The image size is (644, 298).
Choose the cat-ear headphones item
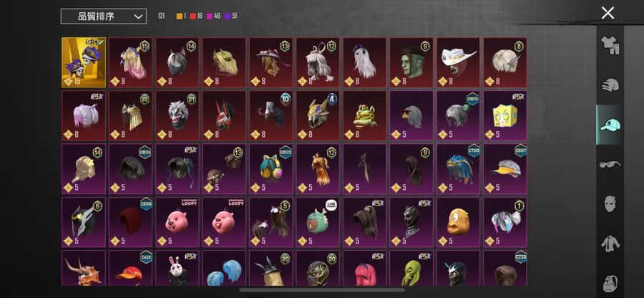click(271, 168)
